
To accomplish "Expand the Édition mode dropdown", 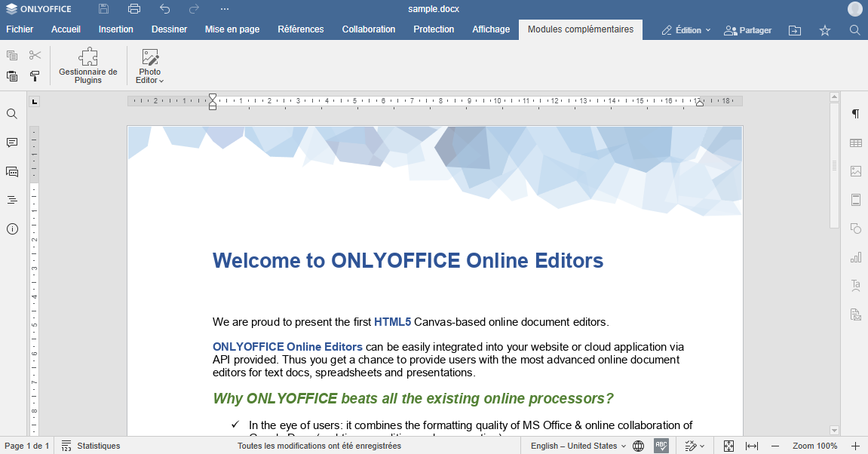I will (686, 30).
